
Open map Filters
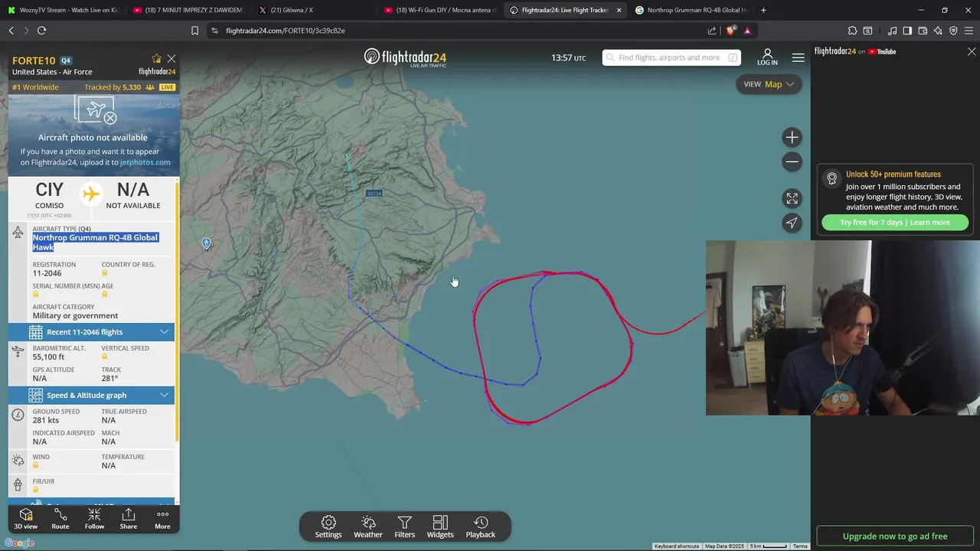[x=405, y=527]
